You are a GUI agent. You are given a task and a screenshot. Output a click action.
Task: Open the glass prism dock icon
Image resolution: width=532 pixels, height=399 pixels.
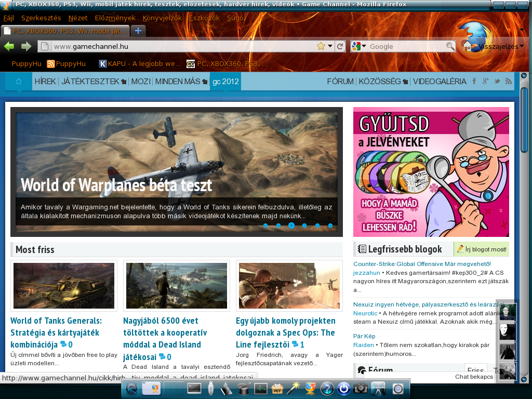click(x=227, y=389)
